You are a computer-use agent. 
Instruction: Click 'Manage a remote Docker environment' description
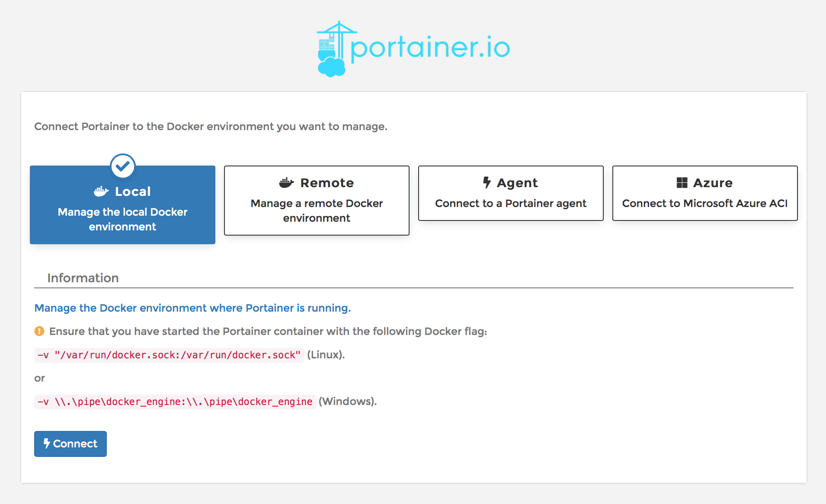tap(317, 211)
